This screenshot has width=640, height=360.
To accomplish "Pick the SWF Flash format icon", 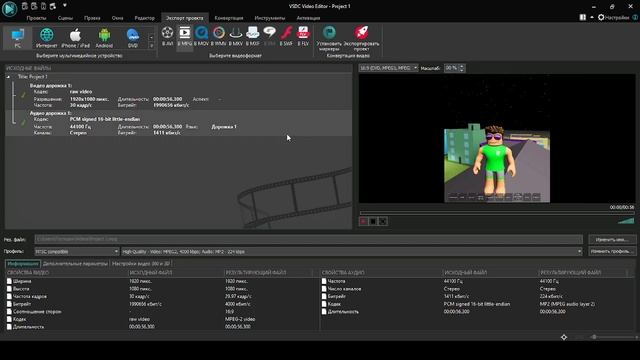I will click(286, 37).
